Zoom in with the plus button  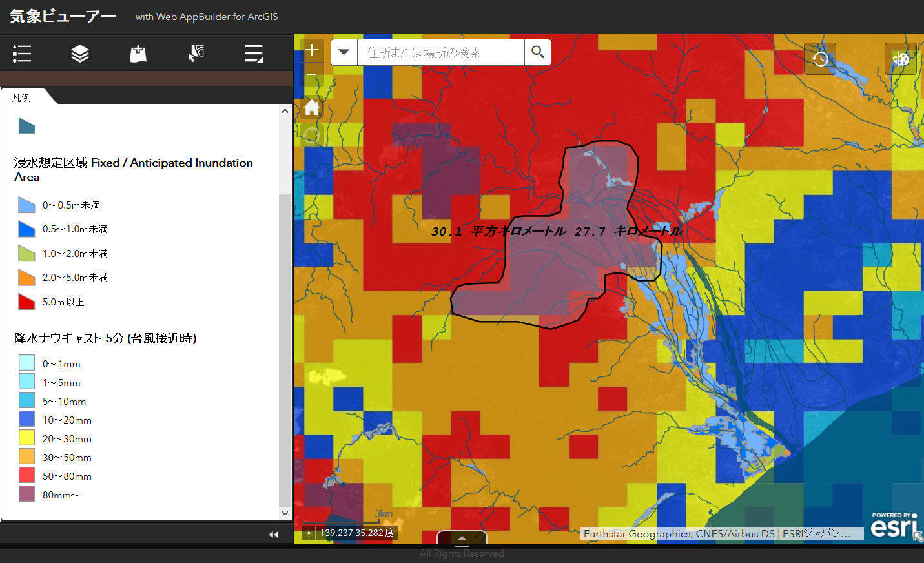[312, 50]
